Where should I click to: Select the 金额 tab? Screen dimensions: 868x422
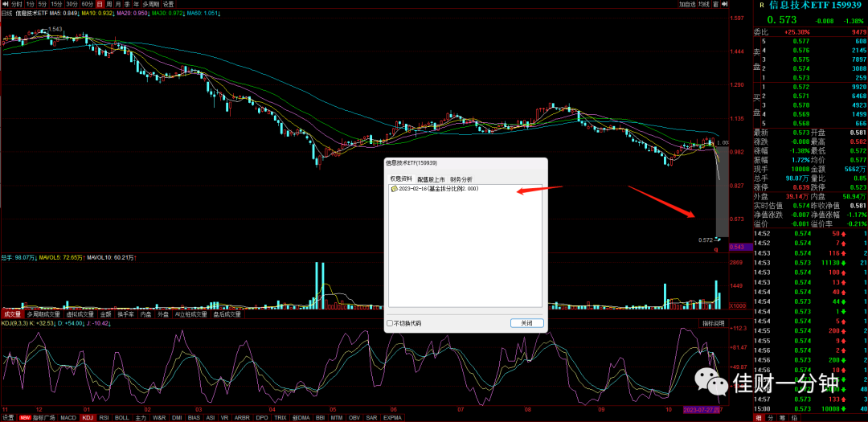click(105, 314)
